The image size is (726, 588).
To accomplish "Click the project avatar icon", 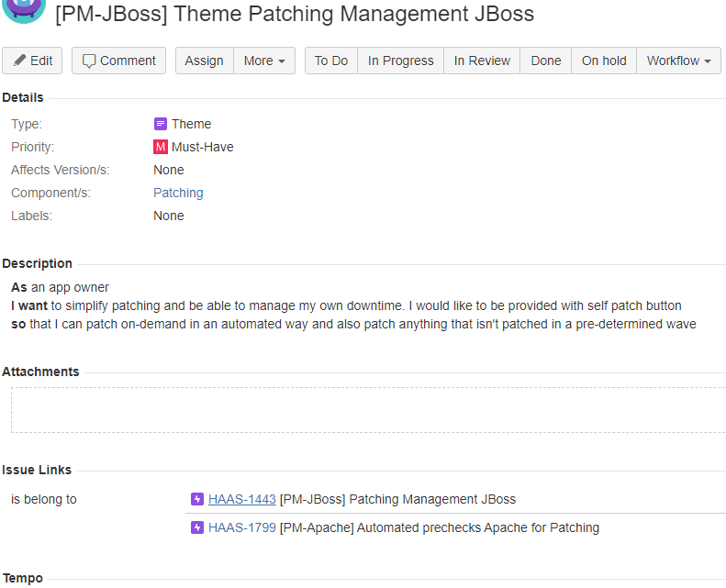I will [x=24, y=10].
